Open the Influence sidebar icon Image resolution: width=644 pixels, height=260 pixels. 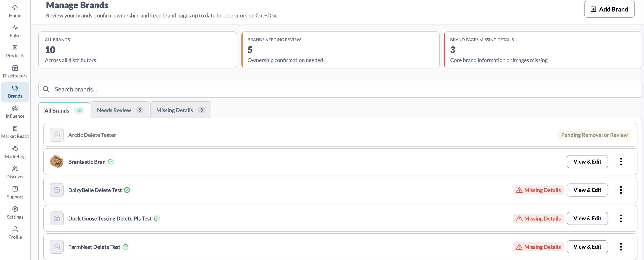(15, 108)
